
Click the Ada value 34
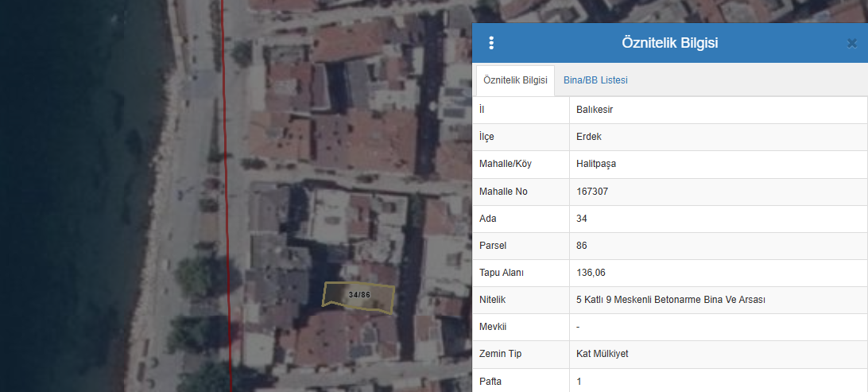(x=582, y=219)
